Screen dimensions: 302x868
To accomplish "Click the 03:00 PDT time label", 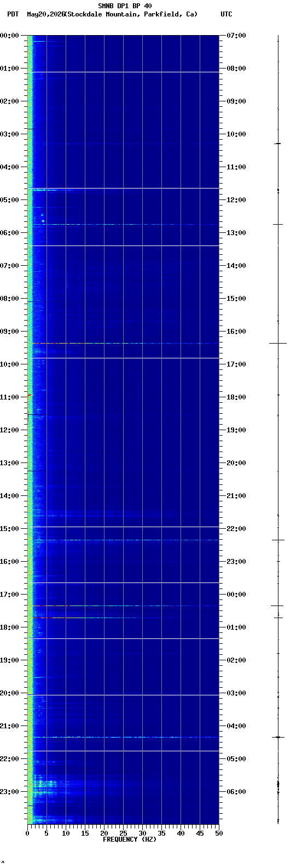I will click(9, 134).
